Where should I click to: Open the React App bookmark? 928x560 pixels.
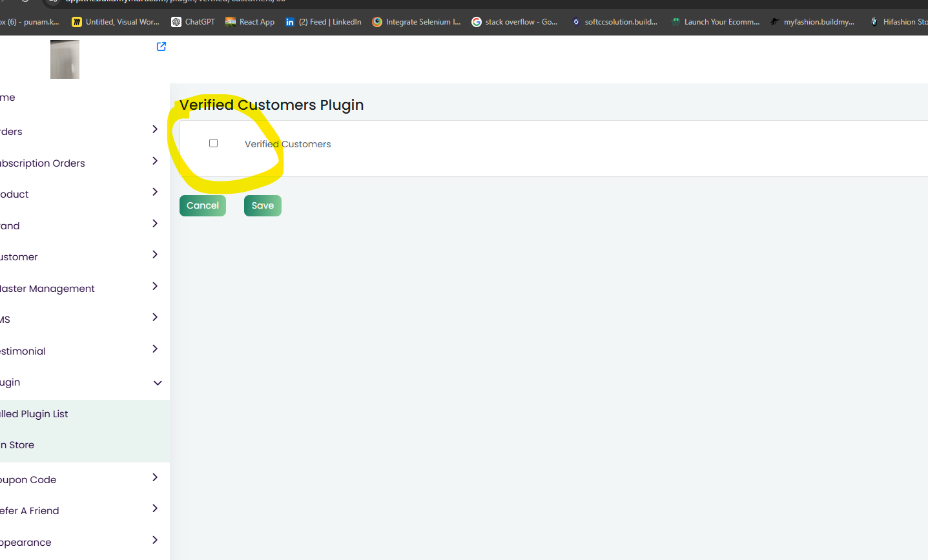tap(250, 22)
